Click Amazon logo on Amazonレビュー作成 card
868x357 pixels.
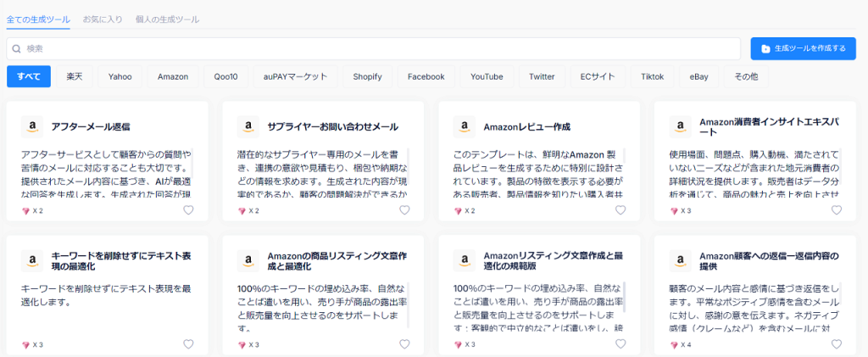pos(464,126)
